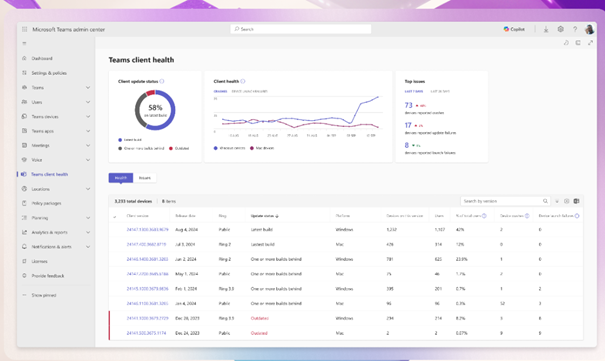Expand the Teams section chevron
605x361 pixels.
pos(88,88)
